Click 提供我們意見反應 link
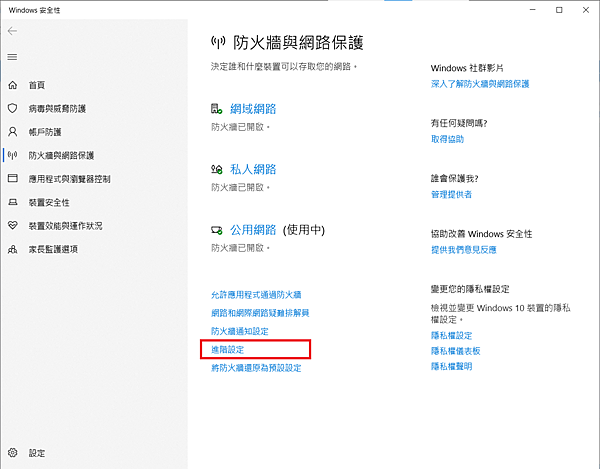 pos(464,250)
